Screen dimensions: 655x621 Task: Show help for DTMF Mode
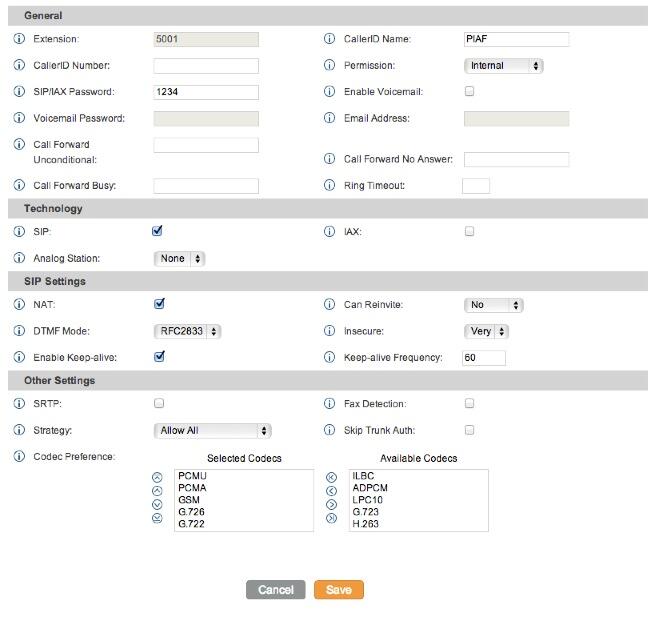[x=19, y=331]
